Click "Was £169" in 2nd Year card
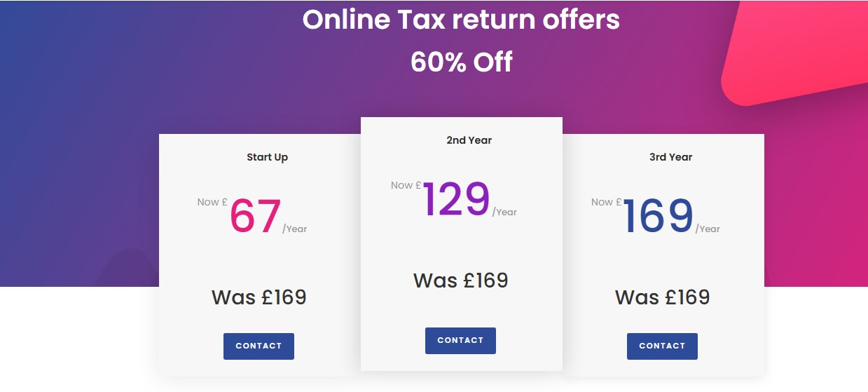This screenshot has width=868, height=392. pos(460,281)
